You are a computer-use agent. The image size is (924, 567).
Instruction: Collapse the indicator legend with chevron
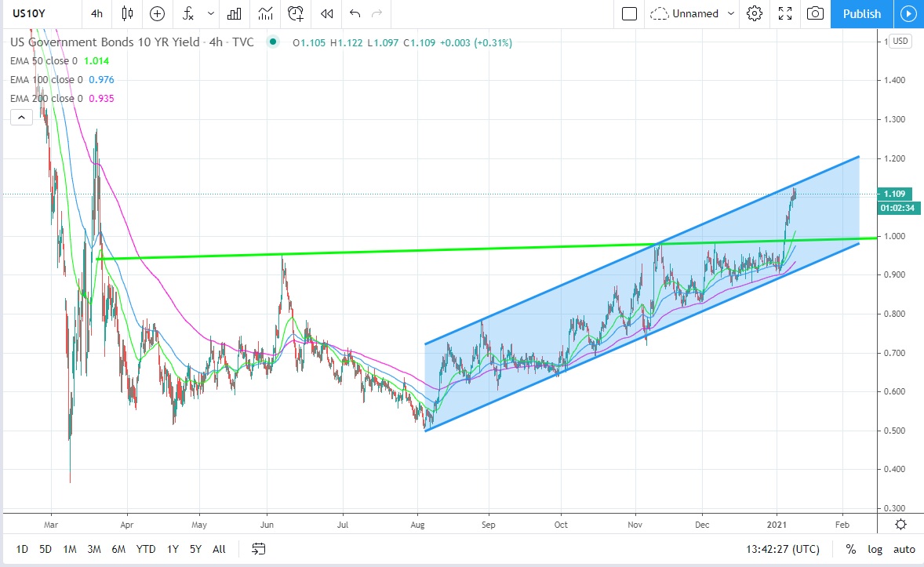[21, 118]
